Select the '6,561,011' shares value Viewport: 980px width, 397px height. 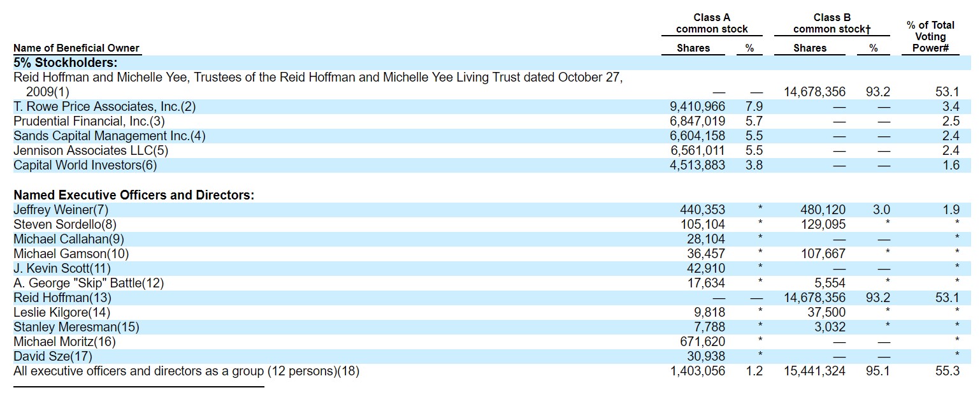tap(697, 150)
